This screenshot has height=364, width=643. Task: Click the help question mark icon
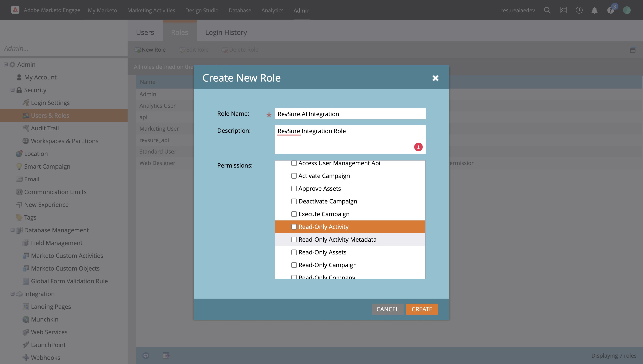coord(610,10)
